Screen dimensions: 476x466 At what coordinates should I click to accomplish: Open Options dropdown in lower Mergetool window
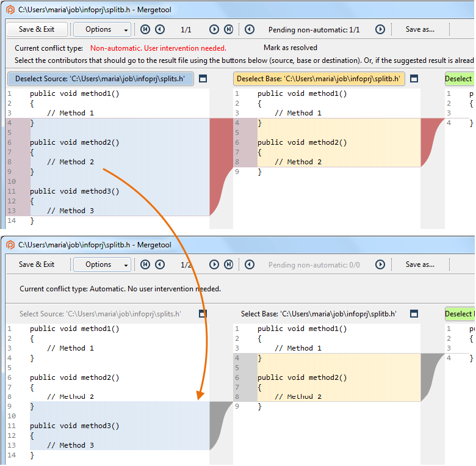tap(103, 264)
